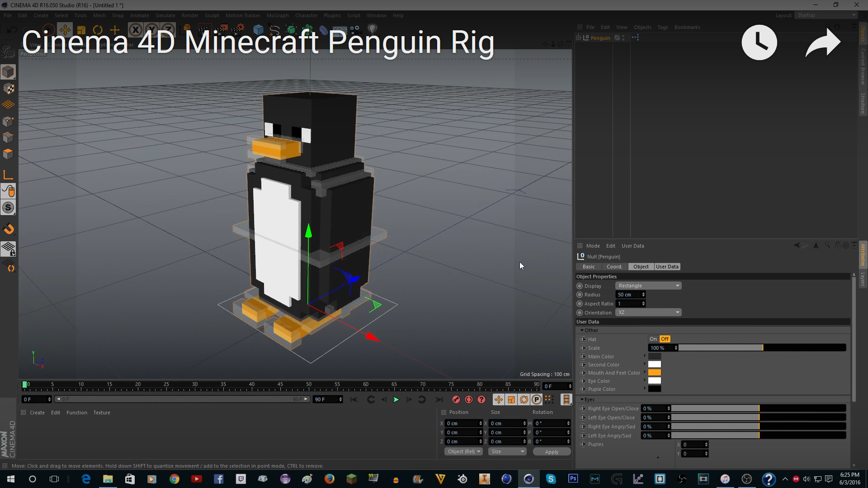Click the Mouth And Feet Color orange swatch
The height and width of the screenshot is (488, 868).
coord(655,373)
